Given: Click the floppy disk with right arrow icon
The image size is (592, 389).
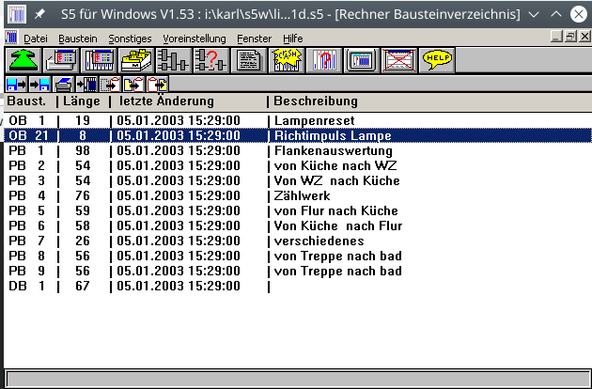Looking at the screenshot, I should (x=16, y=84).
